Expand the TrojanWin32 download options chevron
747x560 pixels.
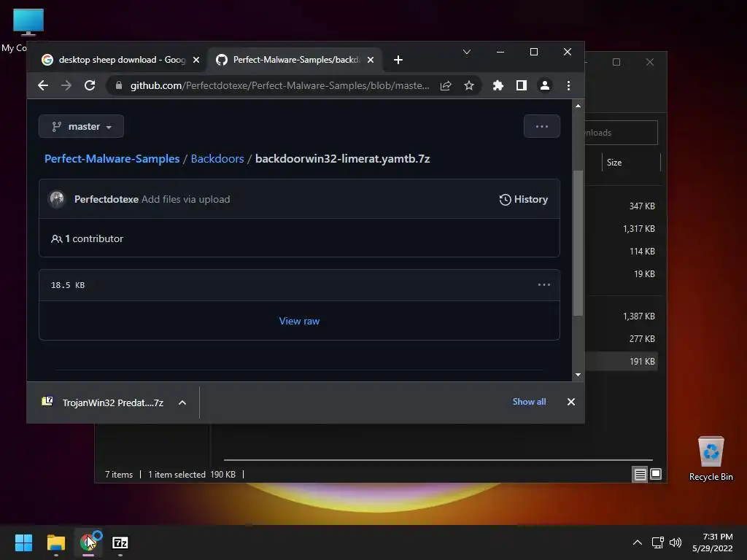coord(182,402)
